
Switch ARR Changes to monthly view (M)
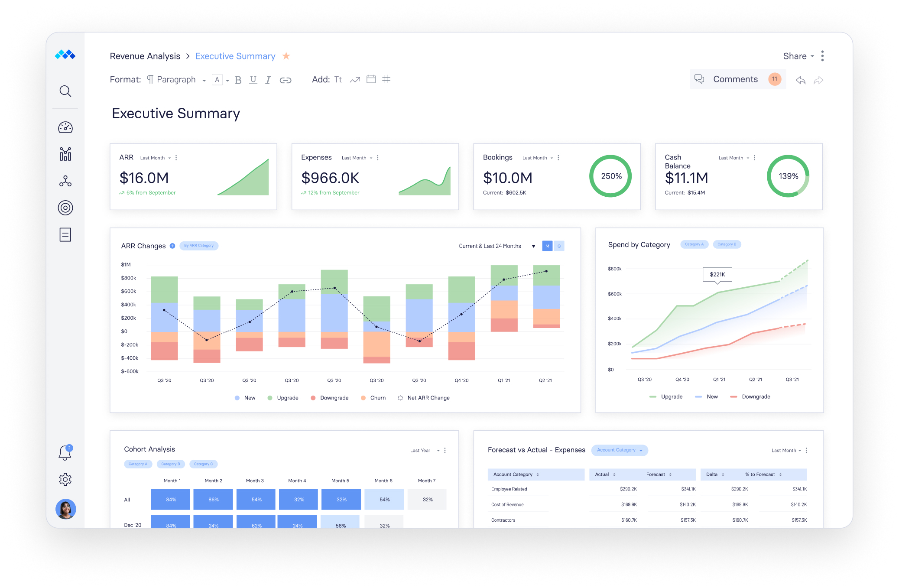[x=547, y=246]
